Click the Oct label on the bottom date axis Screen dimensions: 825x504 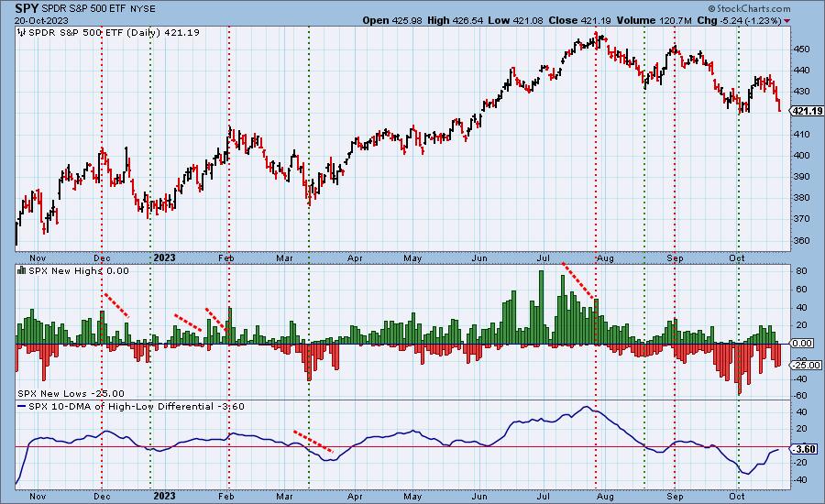[x=737, y=496]
